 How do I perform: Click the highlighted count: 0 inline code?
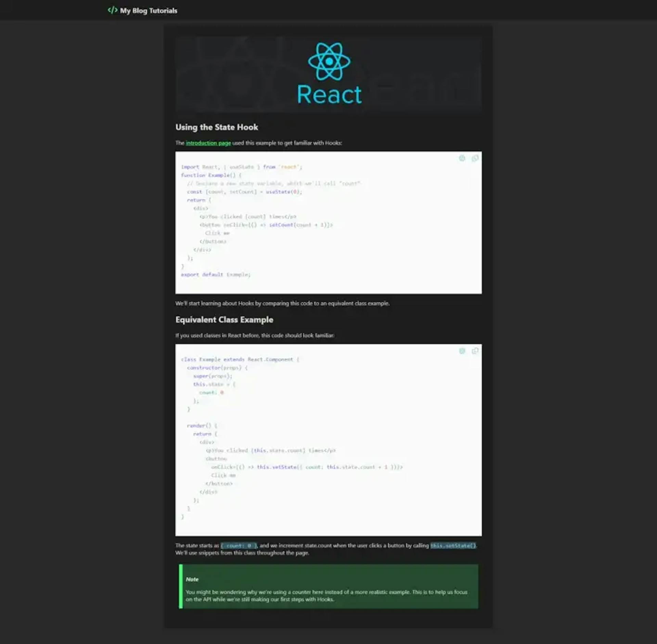coord(239,546)
